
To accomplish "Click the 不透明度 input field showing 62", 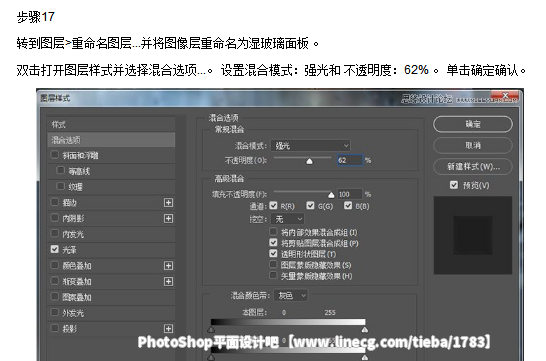I will pyautogui.click(x=350, y=160).
